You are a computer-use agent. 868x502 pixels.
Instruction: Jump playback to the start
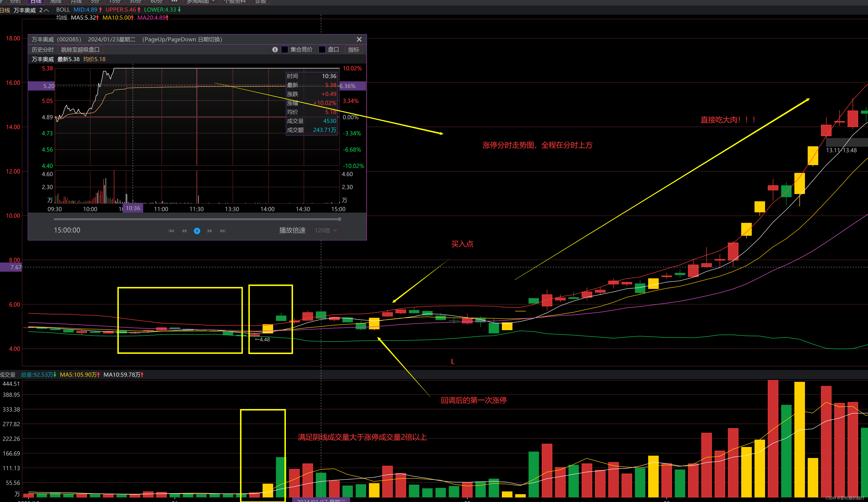coord(171,231)
